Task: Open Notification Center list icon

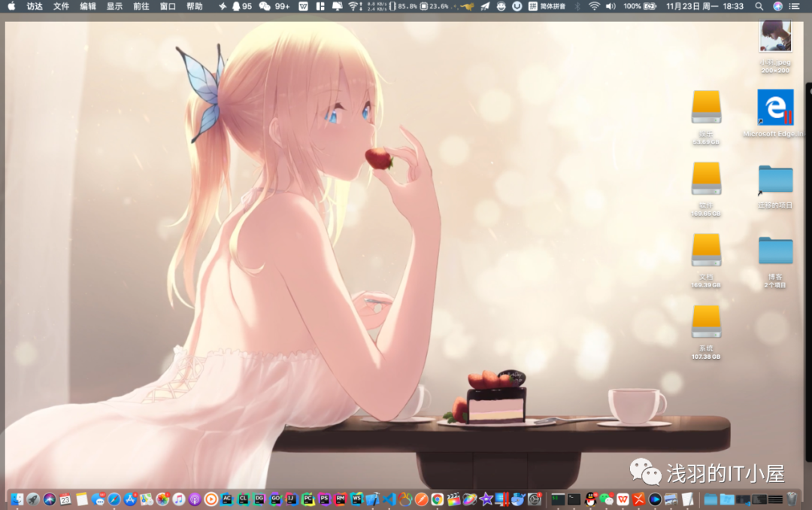Action: click(793, 6)
